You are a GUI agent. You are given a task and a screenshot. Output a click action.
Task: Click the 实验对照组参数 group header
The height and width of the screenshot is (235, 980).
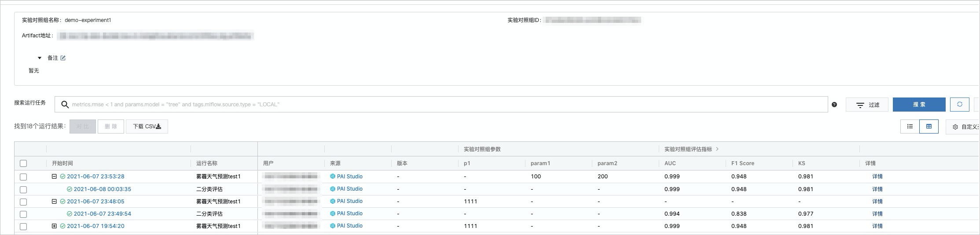tap(482, 149)
